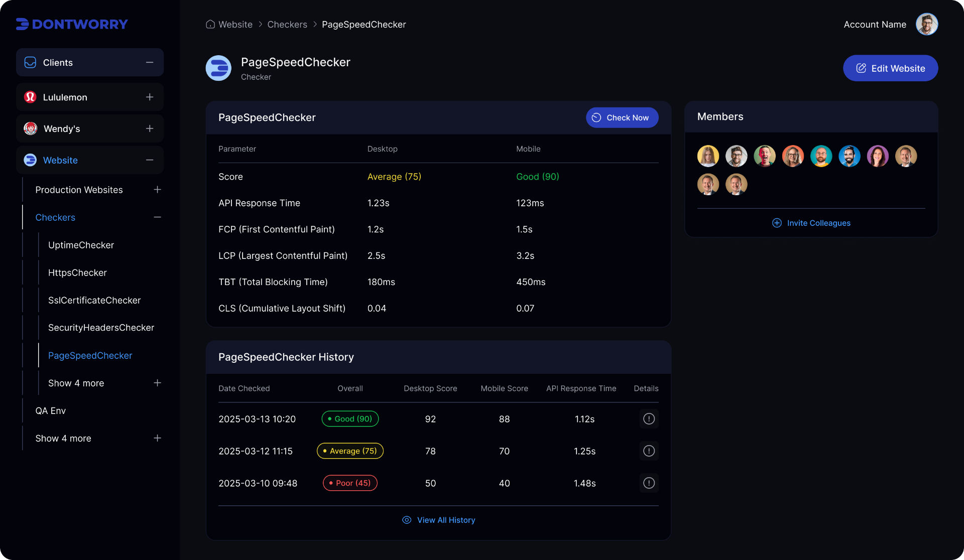The height and width of the screenshot is (560, 964).
Task: Click the Check Now button
Action: (622, 117)
